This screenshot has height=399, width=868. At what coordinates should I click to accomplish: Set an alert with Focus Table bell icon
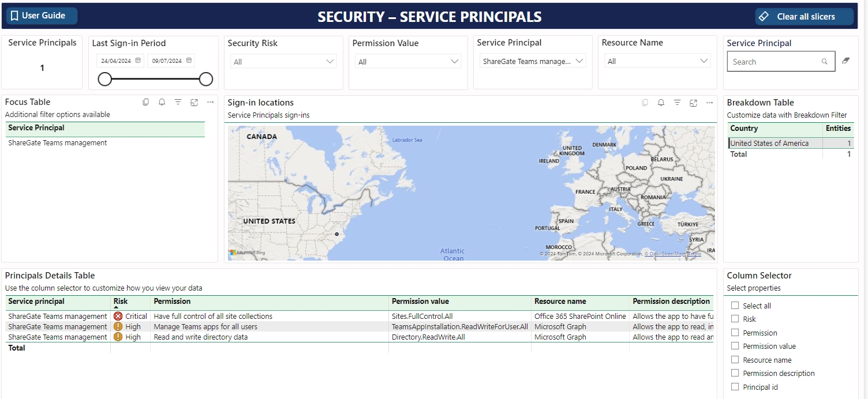tap(162, 102)
